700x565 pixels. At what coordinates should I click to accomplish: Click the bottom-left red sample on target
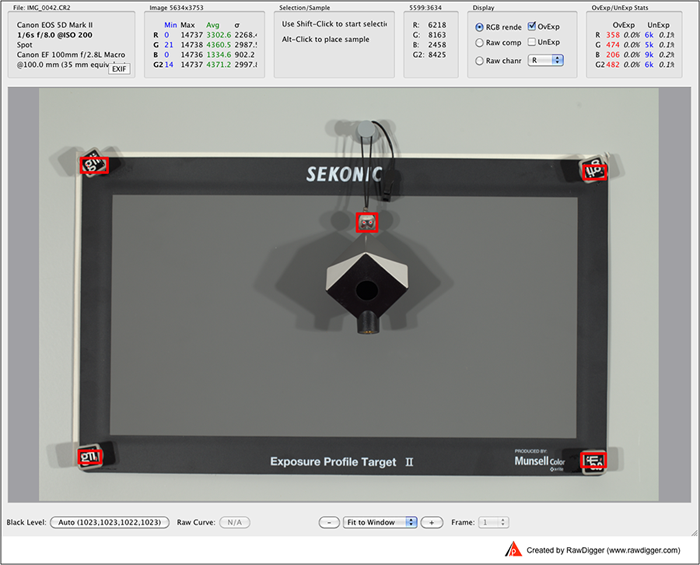click(x=90, y=457)
